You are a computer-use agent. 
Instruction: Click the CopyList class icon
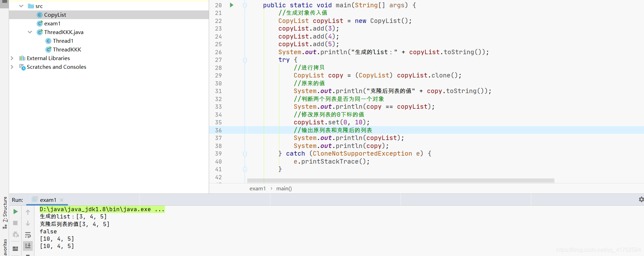[40, 15]
